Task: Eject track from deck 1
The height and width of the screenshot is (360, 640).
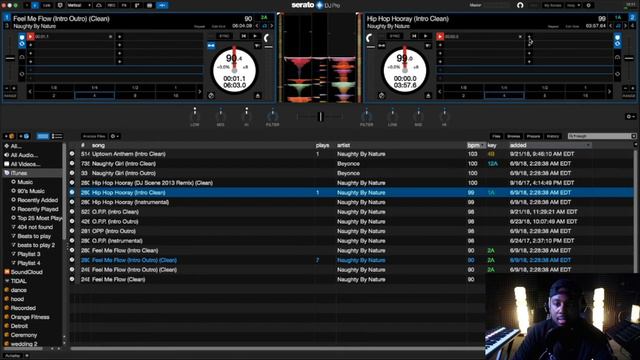Action: pyautogui.click(x=258, y=96)
